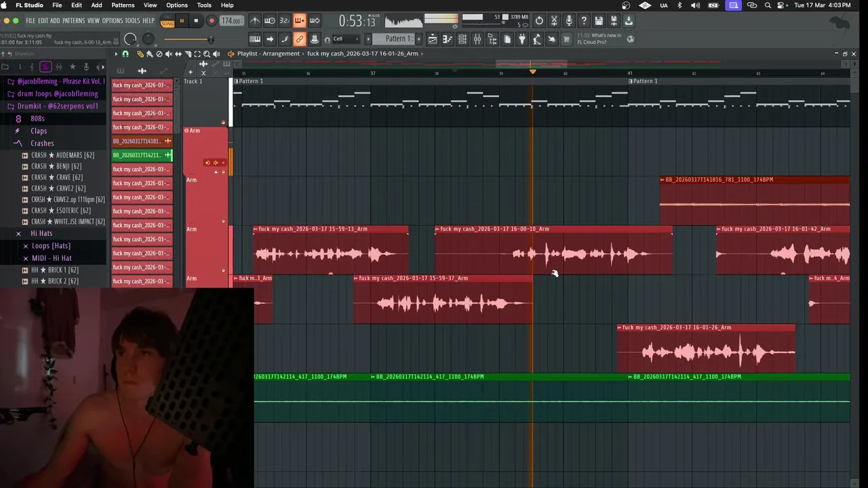The height and width of the screenshot is (488, 868).
Task: Click the export/render project icon
Action: click(x=629, y=21)
